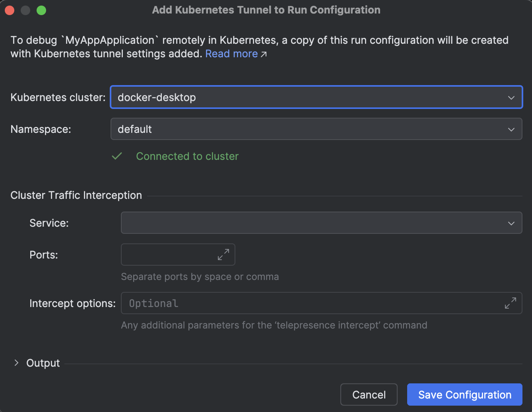Image resolution: width=532 pixels, height=412 pixels.
Task: Click the expand icon in Intercept options field
Action: pos(510,303)
